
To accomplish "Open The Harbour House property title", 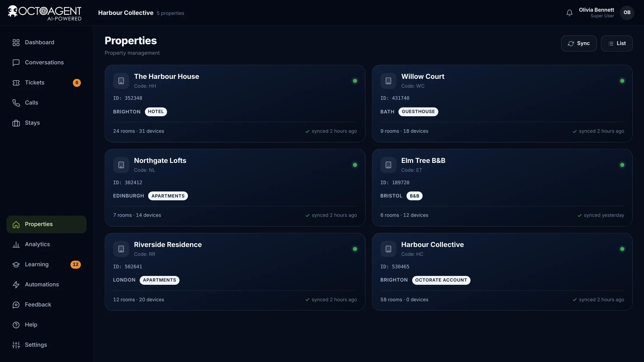I will coord(167,76).
